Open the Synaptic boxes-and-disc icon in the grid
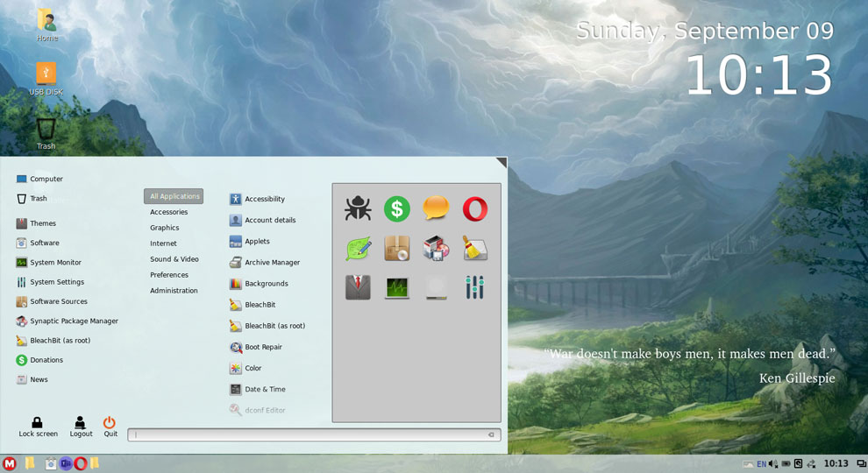Image resolution: width=868 pixels, height=473 pixels. [436, 249]
